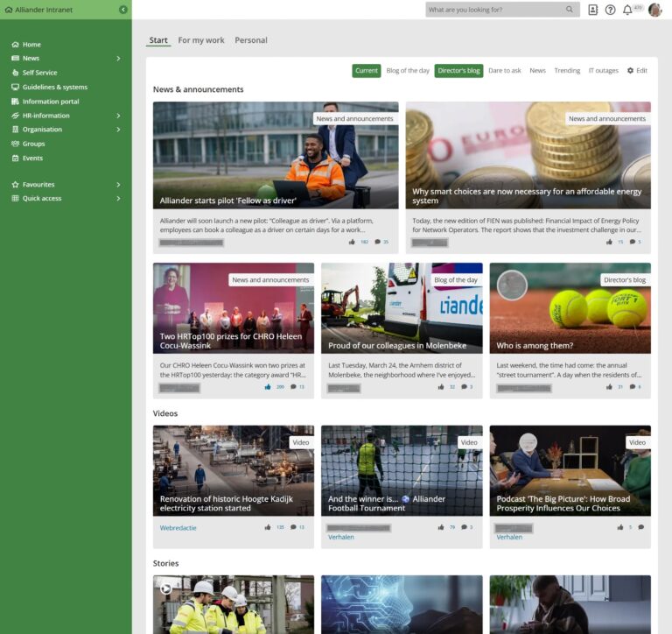Click Edit gear in filter bar
672x634 pixels.
point(637,70)
